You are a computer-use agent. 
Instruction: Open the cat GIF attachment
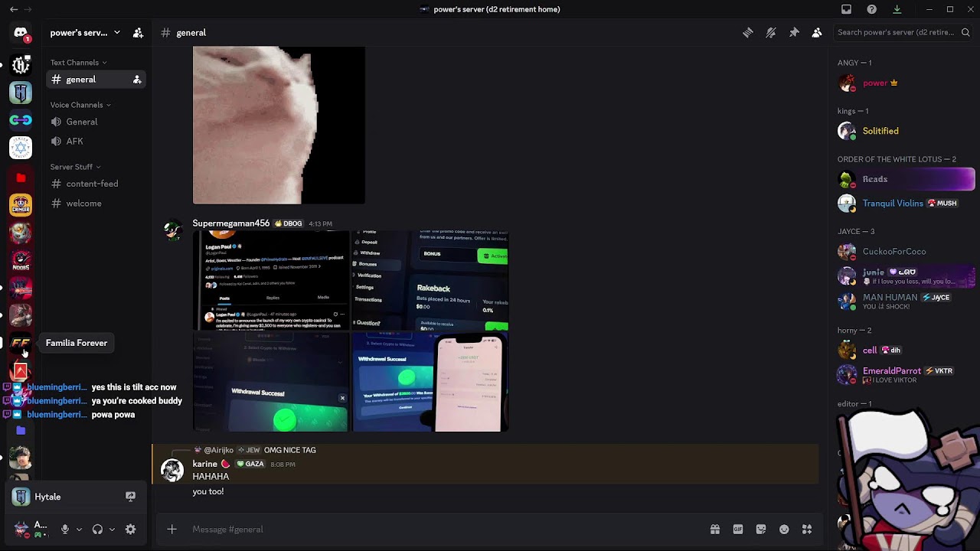(279, 125)
